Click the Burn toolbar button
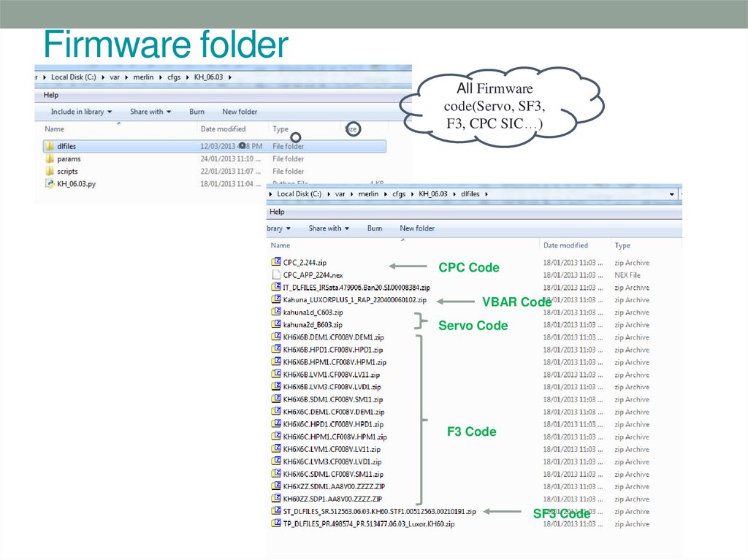The image size is (748, 560). point(196,111)
